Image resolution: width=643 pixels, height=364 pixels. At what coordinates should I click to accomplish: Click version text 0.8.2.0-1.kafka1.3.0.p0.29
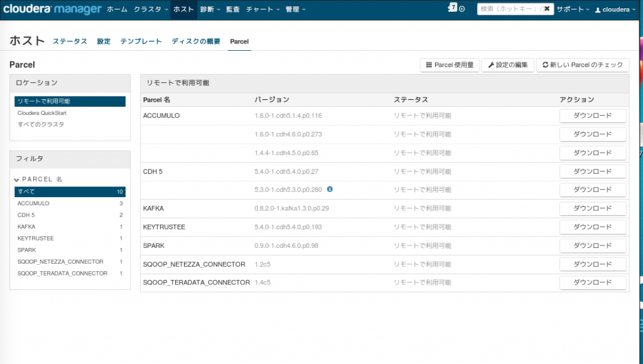point(291,208)
